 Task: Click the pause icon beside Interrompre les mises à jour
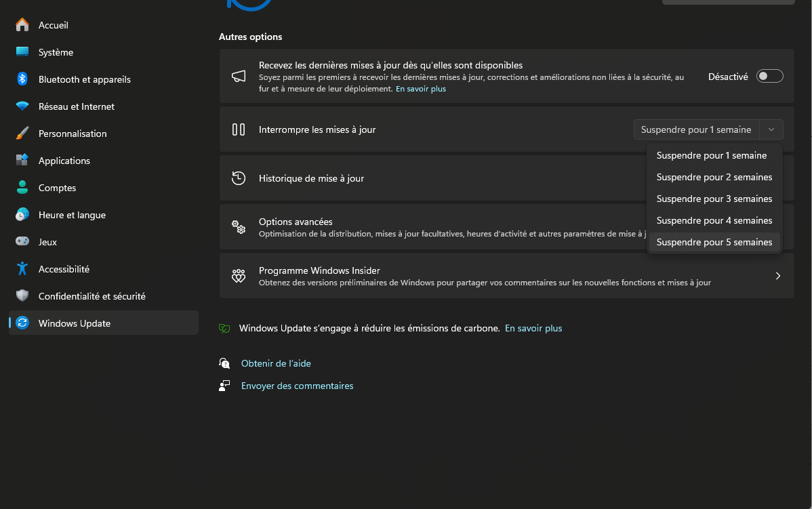(x=238, y=129)
